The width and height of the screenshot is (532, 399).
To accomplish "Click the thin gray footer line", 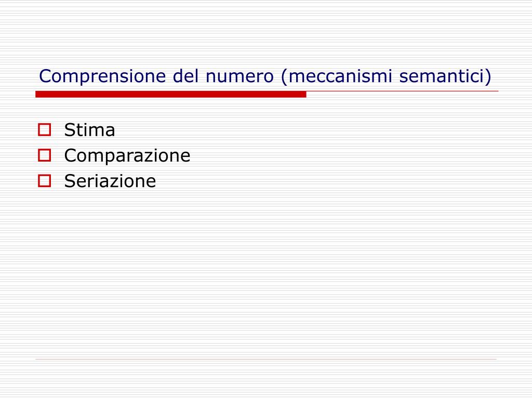I will (x=266, y=359).
